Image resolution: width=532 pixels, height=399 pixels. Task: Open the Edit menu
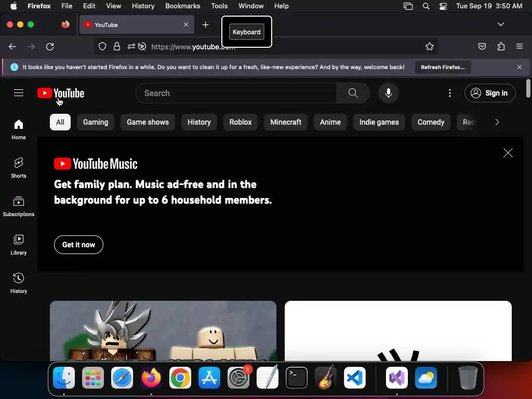[x=89, y=6]
